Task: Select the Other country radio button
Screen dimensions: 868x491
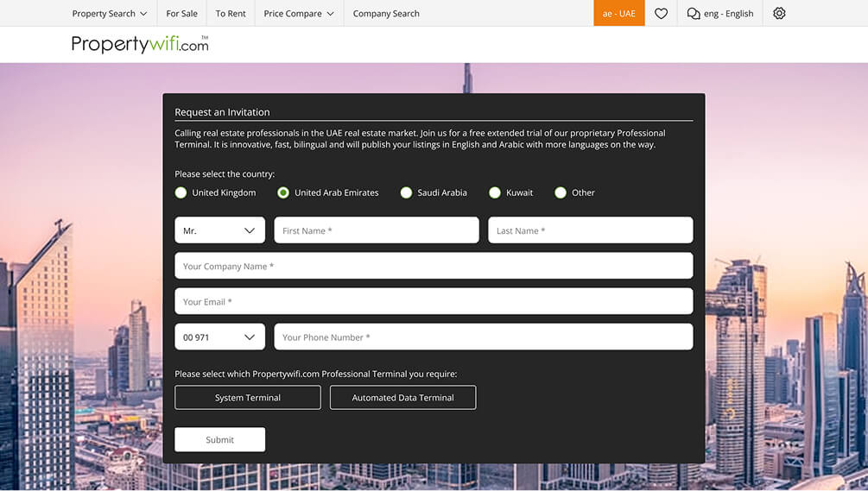Action: pos(561,192)
